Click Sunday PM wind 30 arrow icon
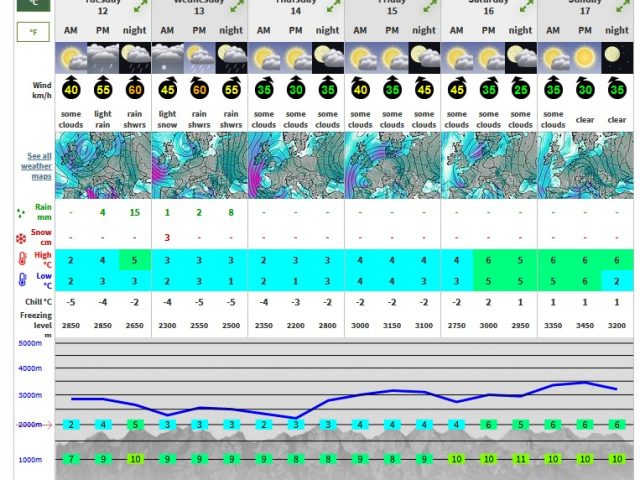The image size is (640, 480). (x=585, y=88)
